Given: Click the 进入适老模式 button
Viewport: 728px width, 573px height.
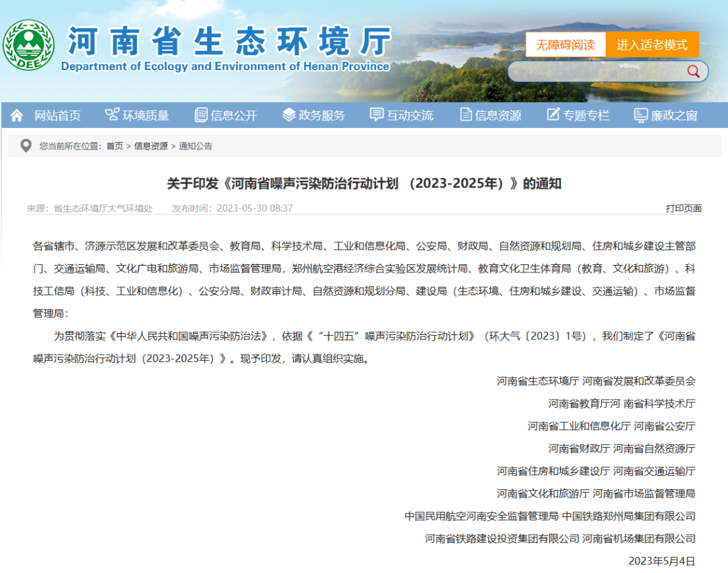Looking at the screenshot, I should pos(653,44).
